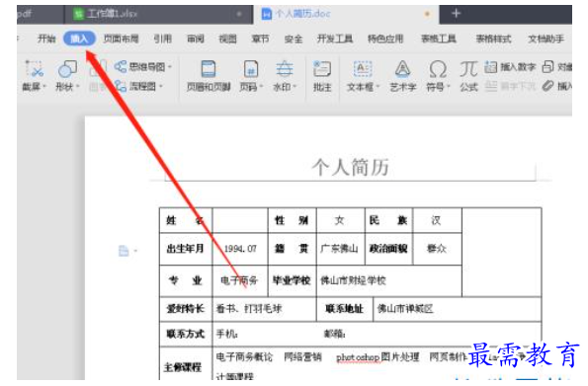Viewport: 588px width, 386px height.
Task: Click the 毕业学校 label cell
Action: click(x=292, y=280)
